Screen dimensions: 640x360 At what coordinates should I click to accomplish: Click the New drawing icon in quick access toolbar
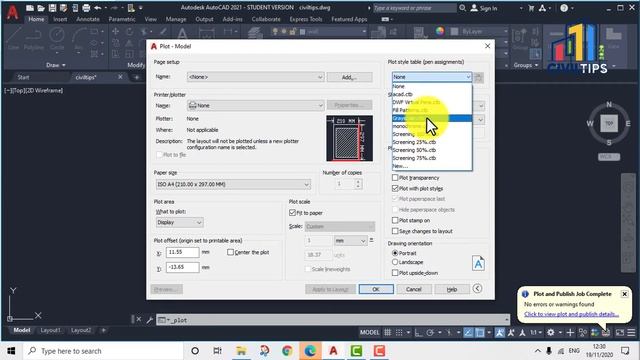coord(30,8)
